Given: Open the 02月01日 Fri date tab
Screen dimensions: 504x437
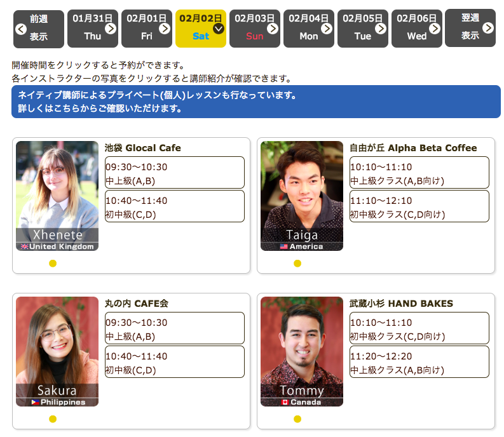Looking at the screenshot, I should coord(147,29).
